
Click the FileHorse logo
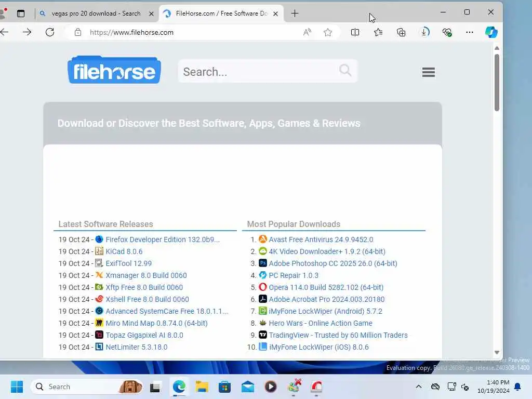click(114, 70)
